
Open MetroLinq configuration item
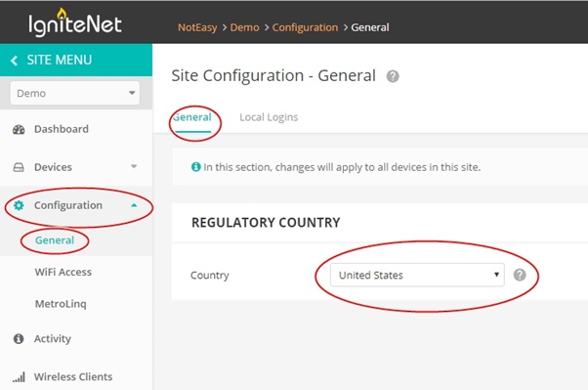(x=61, y=304)
